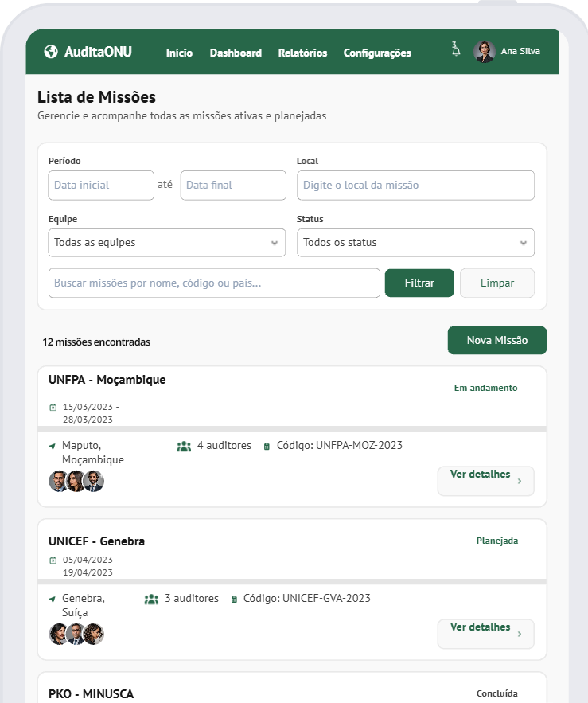The image size is (588, 703).
Task: Create a mission with Nova Missão button
Action: 496,340
